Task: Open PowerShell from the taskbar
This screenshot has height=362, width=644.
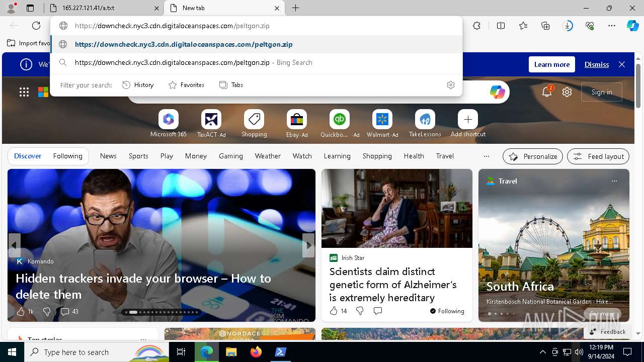Action: 281,352
